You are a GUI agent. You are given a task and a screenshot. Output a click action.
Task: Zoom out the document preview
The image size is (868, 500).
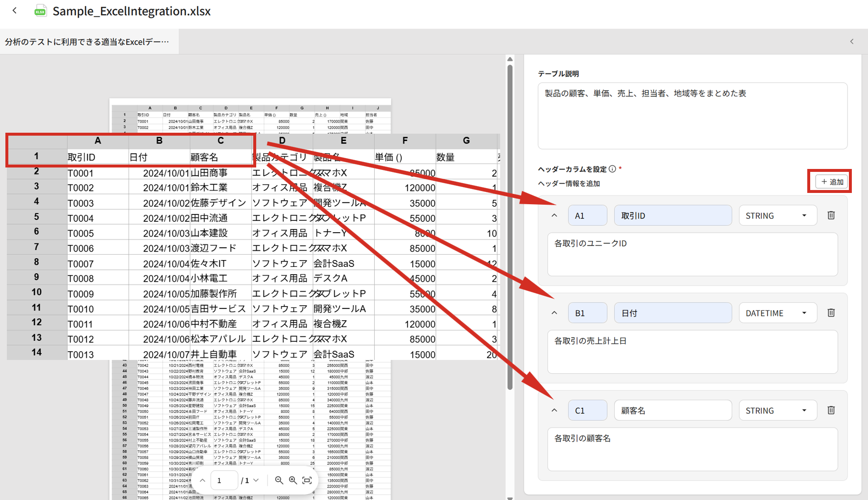[279, 480]
